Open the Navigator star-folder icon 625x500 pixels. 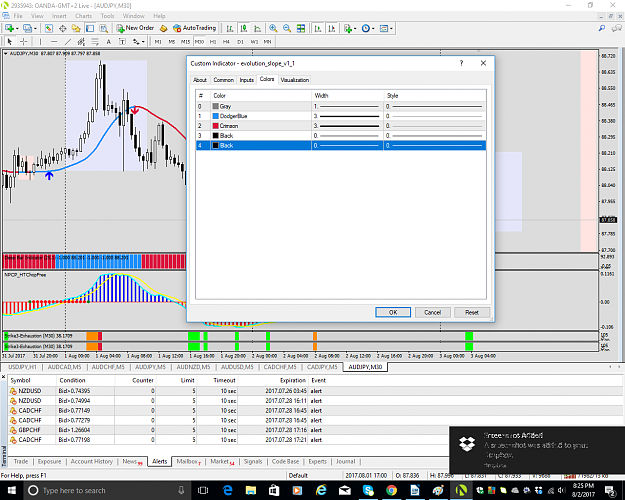(76, 28)
